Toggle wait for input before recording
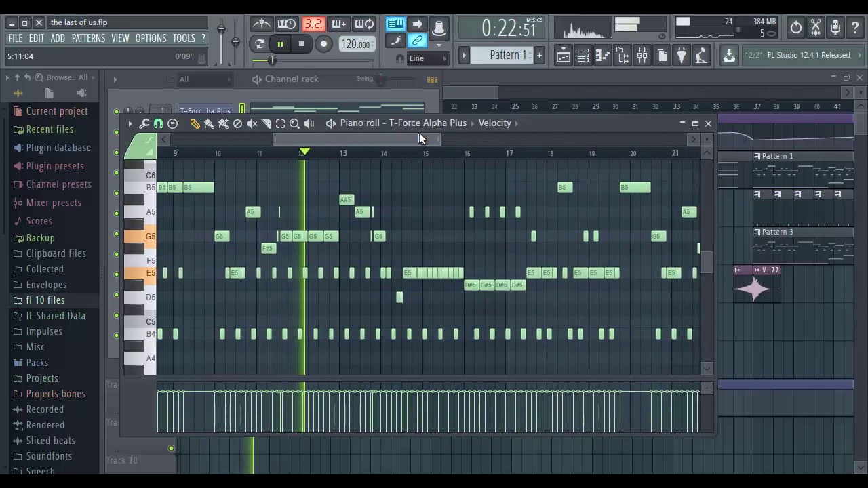The height and width of the screenshot is (488, 868). 286,24
